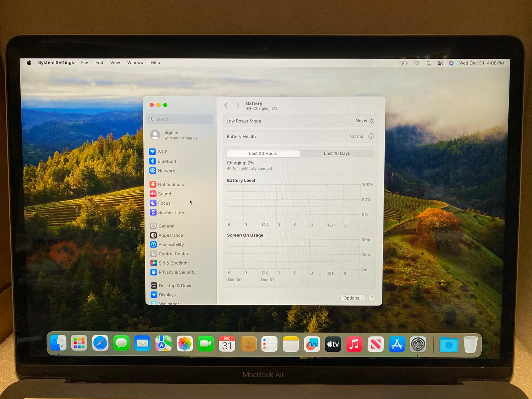The width and height of the screenshot is (532, 399).
Task: Open Notes from the Dock
Action: pyautogui.click(x=291, y=344)
